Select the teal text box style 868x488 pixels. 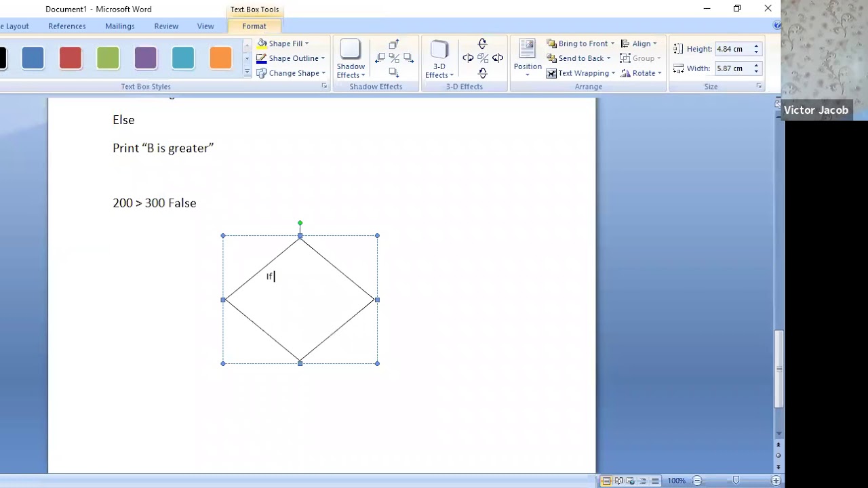183,58
